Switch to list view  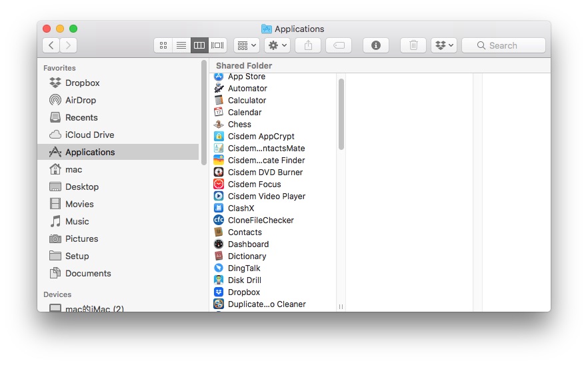pyautogui.click(x=181, y=45)
